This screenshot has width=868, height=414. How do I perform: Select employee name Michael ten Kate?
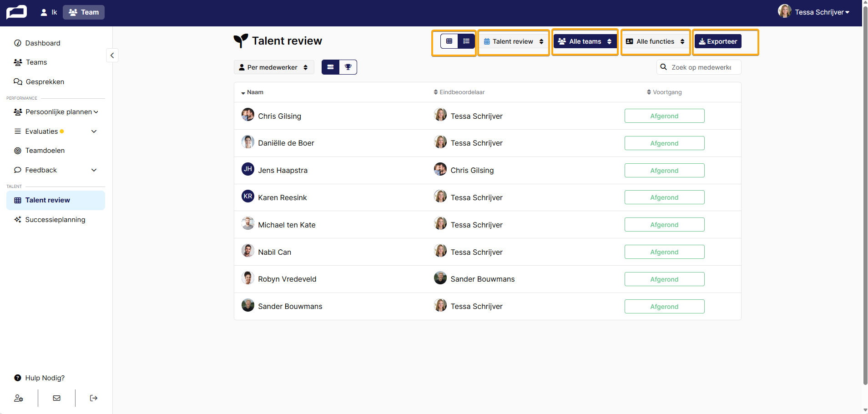(x=287, y=225)
